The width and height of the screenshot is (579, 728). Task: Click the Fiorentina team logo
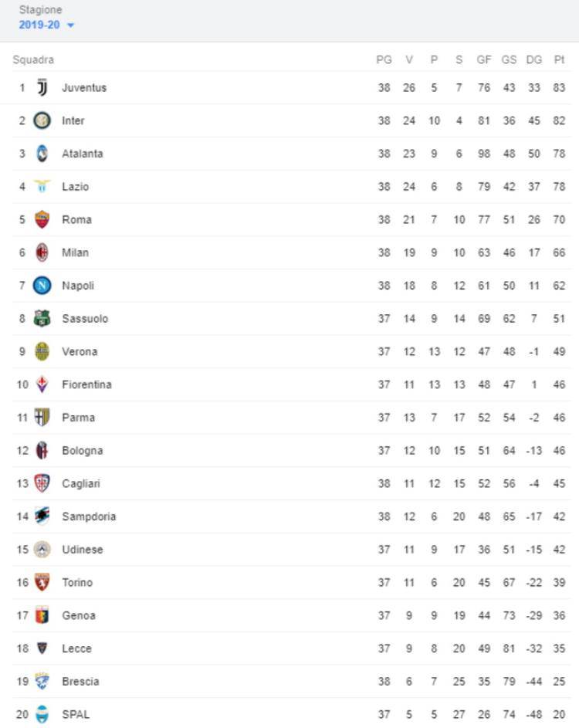click(x=42, y=384)
